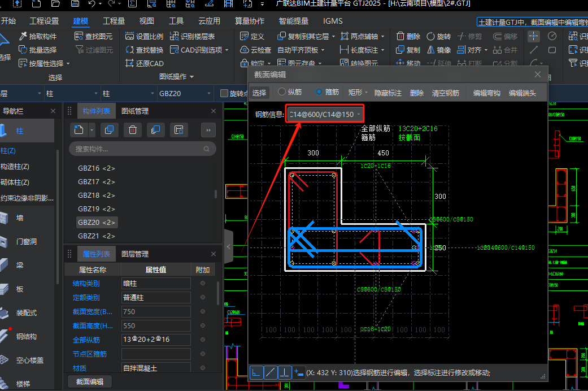Click the trash icon in 构件列表 toolbar
This screenshot has width=588, height=391.
[133, 130]
